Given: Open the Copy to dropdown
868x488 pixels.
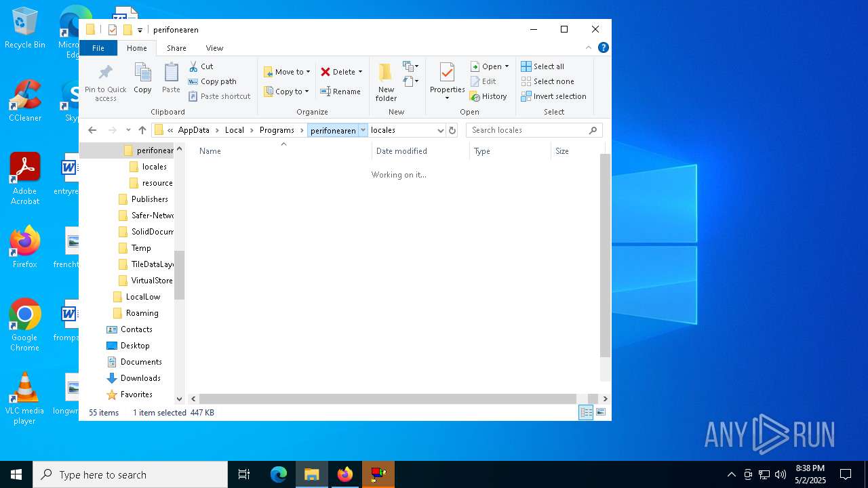Looking at the screenshot, I should pyautogui.click(x=286, y=91).
